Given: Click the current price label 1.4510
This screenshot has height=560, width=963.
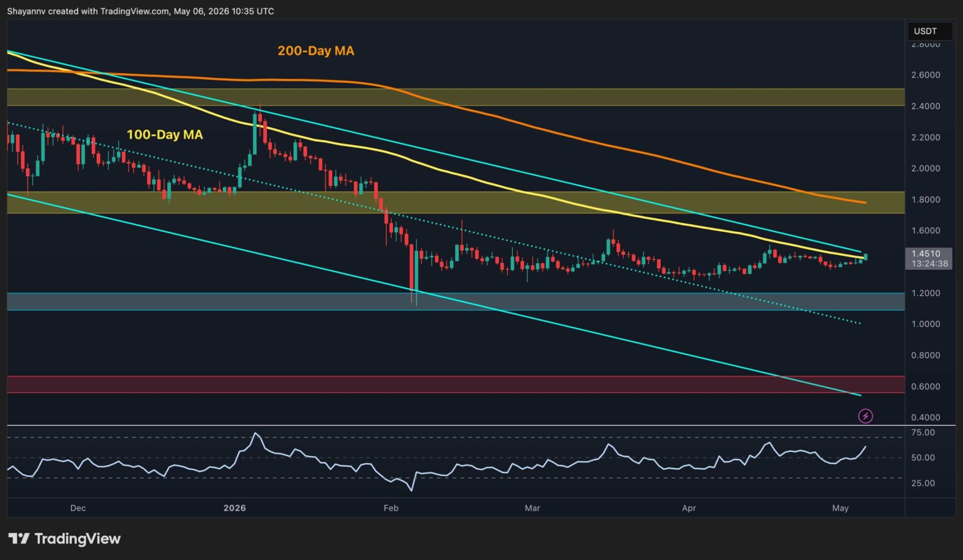Looking at the screenshot, I should (x=925, y=254).
